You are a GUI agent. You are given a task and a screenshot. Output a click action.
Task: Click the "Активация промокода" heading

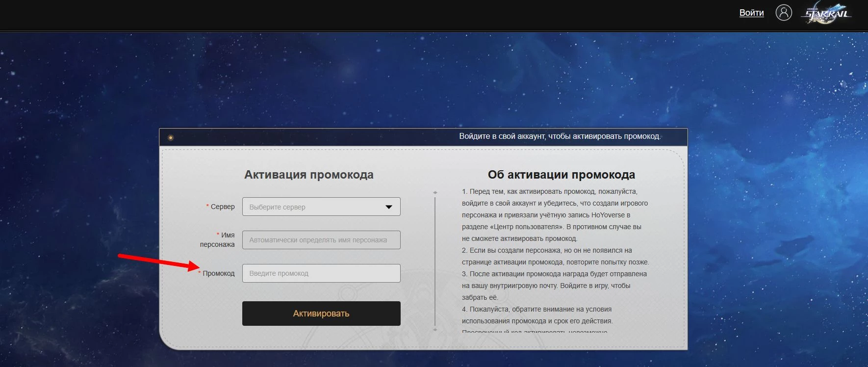coord(309,175)
